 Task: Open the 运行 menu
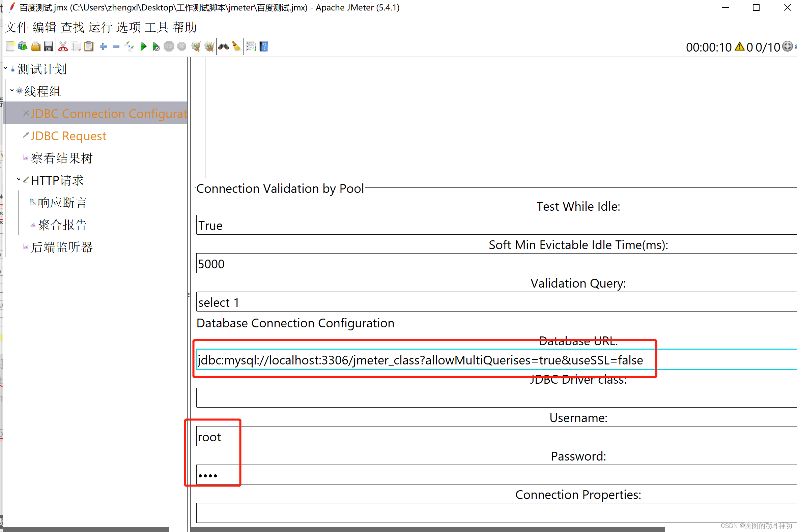tap(101, 27)
